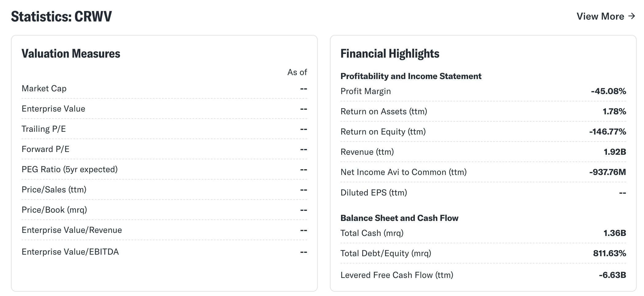Click PEG Ratio (5yr expected) label
This screenshot has width=644, height=296.
[70, 169]
